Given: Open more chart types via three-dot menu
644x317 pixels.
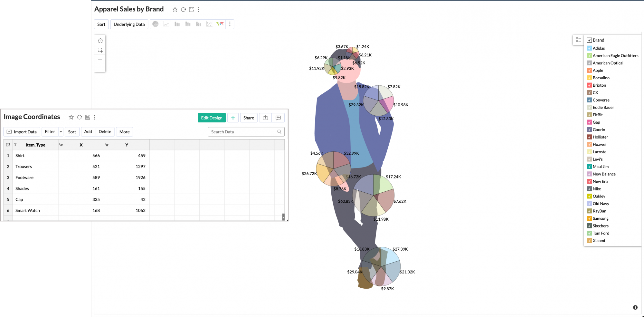Looking at the screenshot, I should [230, 24].
